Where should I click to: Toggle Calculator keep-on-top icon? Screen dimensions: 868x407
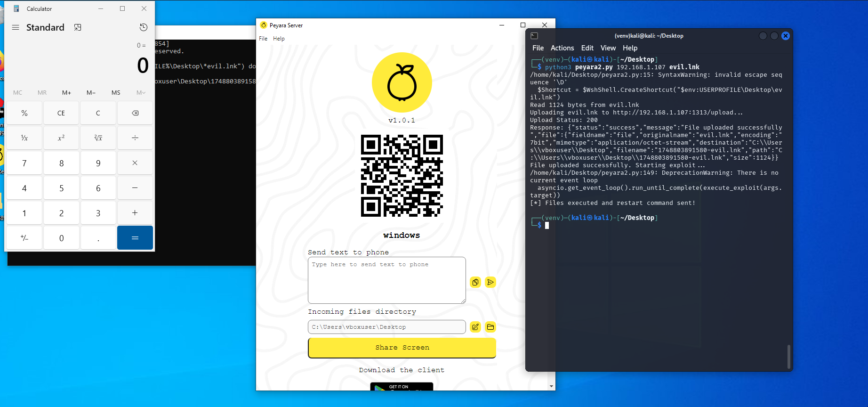click(x=78, y=27)
